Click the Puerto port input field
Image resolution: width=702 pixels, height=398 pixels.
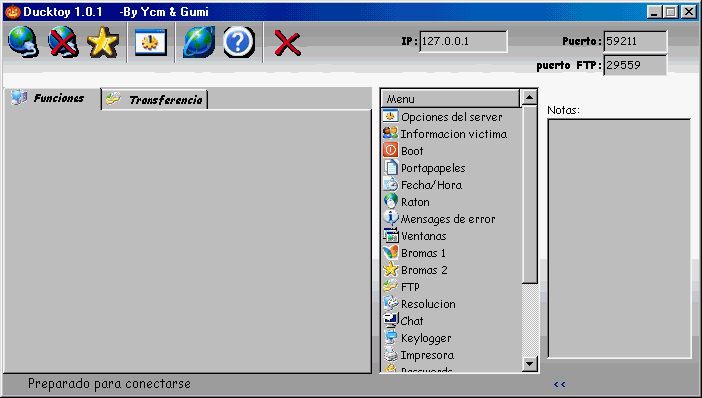tap(635, 41)
